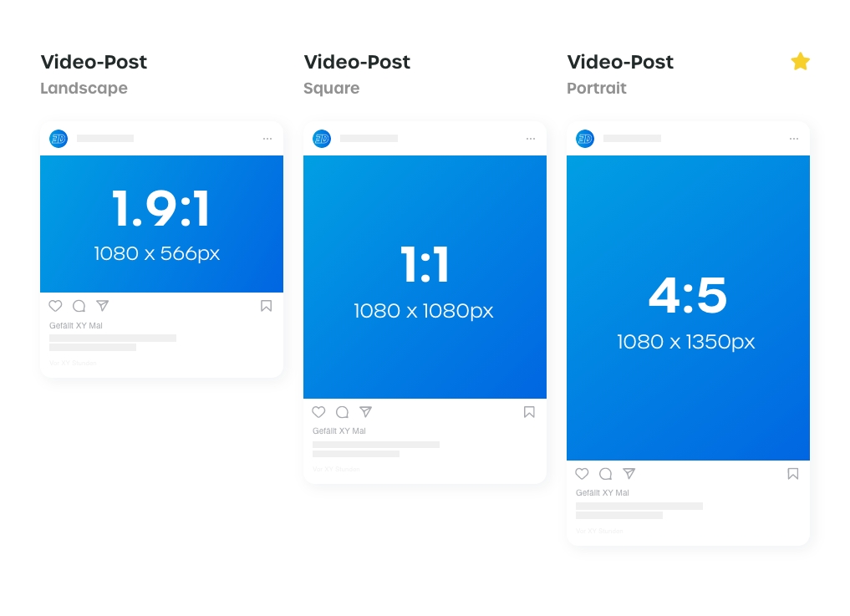
Task: Open more options on Portrait post
Action: (794, 139)
